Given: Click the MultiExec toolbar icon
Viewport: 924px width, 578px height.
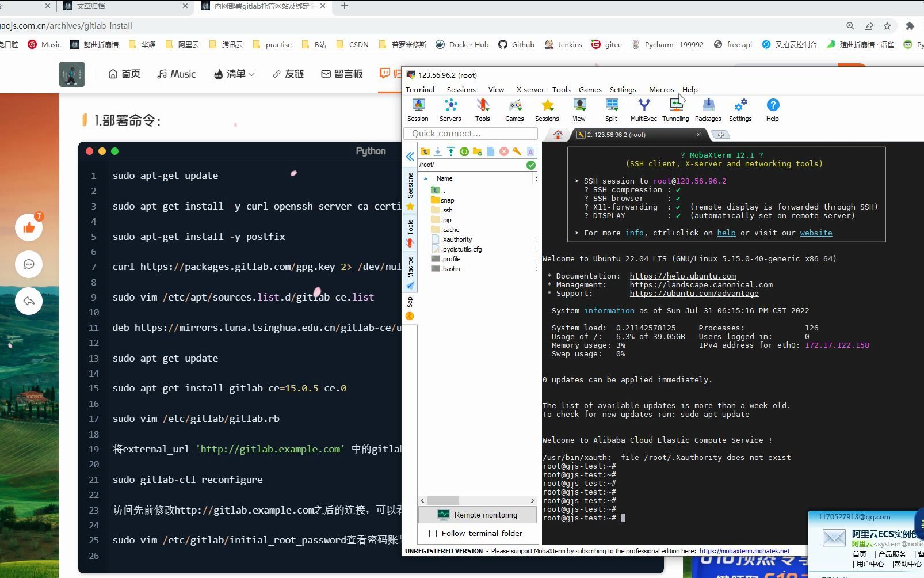Looking at the screenshot, I should 643,109.
